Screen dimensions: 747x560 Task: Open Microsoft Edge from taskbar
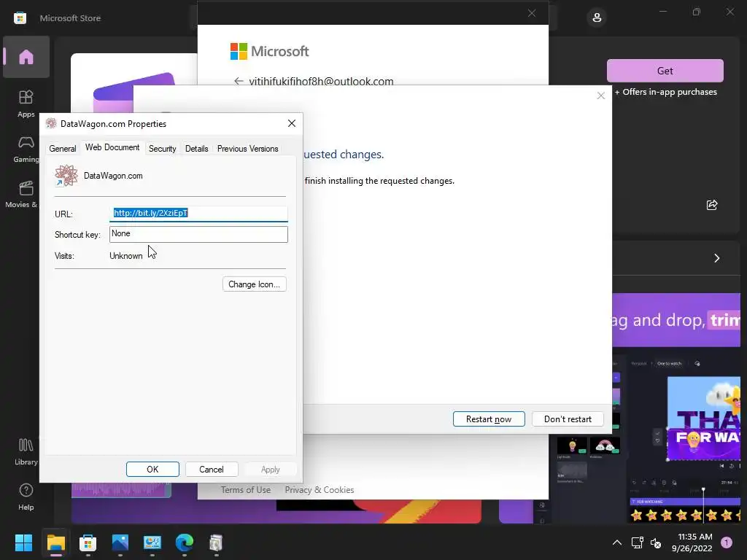pyautogui.click(x=185, y=542)
